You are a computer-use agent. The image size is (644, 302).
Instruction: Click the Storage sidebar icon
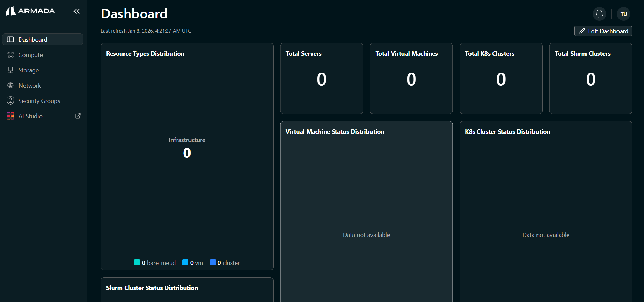(11, 70)
